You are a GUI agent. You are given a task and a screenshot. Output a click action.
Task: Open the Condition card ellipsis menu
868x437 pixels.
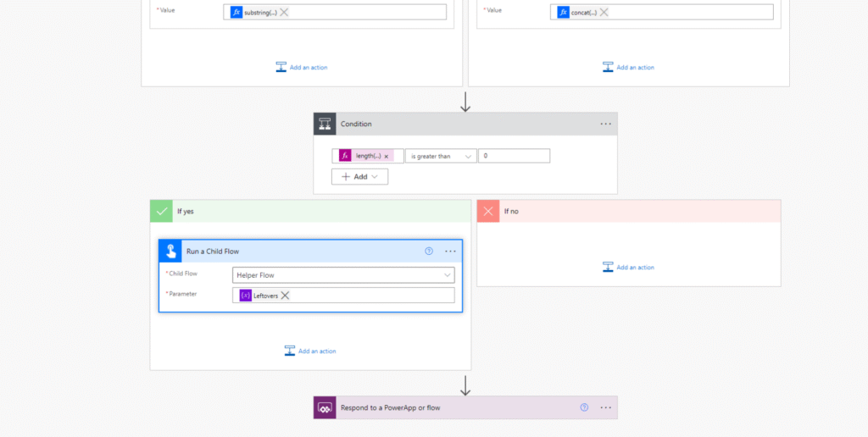click(x=605, y=124)
